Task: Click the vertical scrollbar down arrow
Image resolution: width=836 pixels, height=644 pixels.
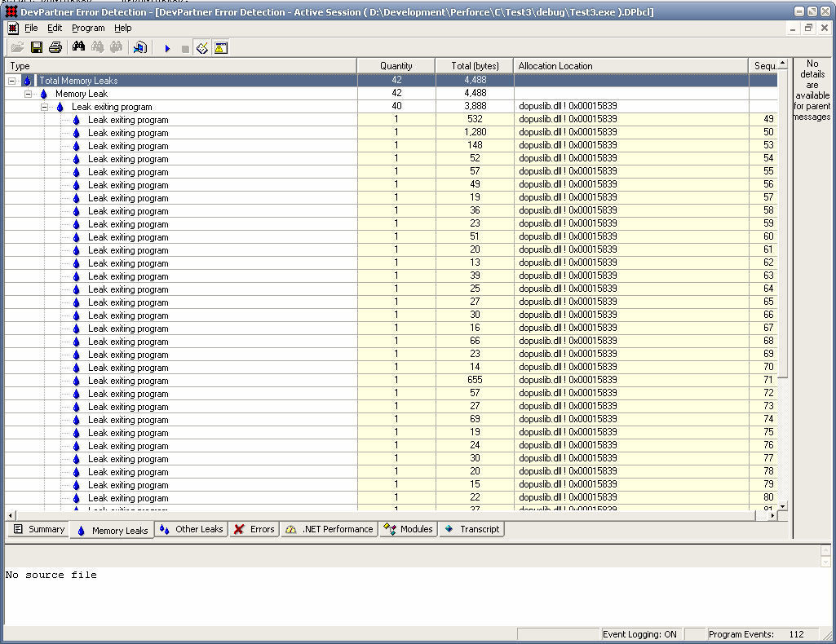Action: (x=783, y=506)
